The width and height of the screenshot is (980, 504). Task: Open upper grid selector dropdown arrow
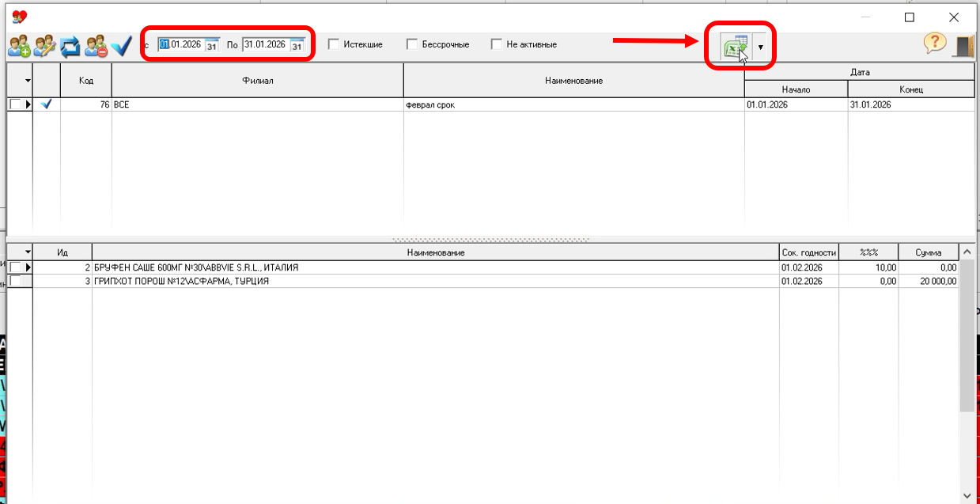tap(28, 81)
